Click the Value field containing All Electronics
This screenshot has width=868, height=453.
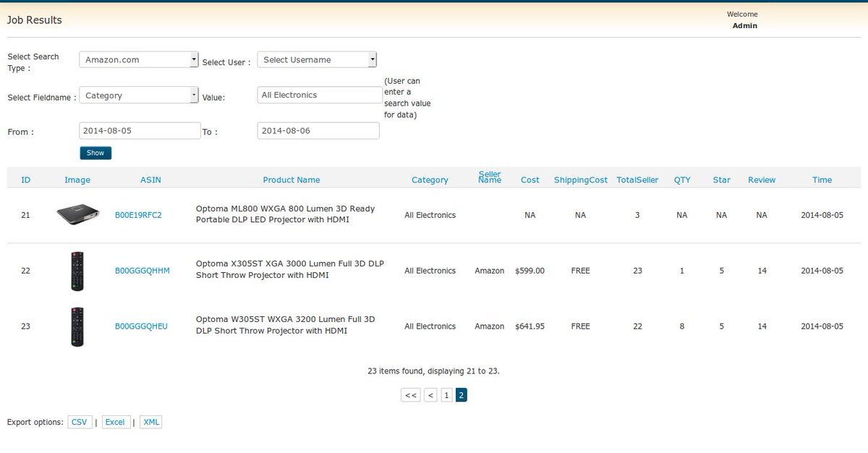320,95
